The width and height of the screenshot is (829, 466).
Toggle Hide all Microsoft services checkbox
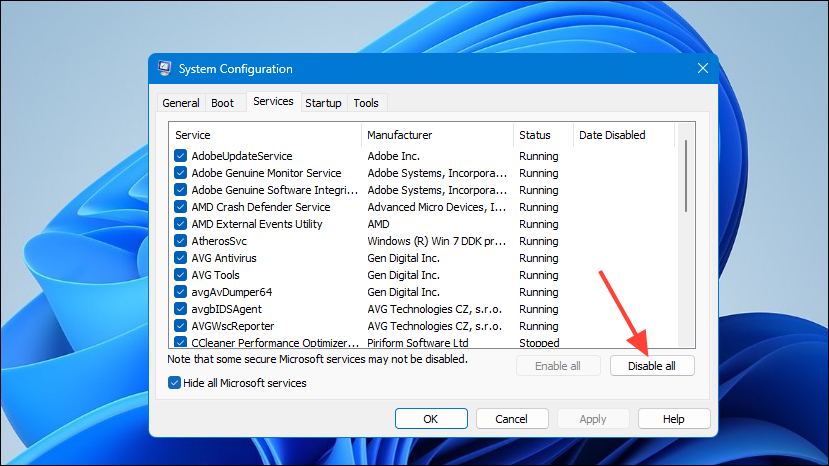tap(174, 382)
